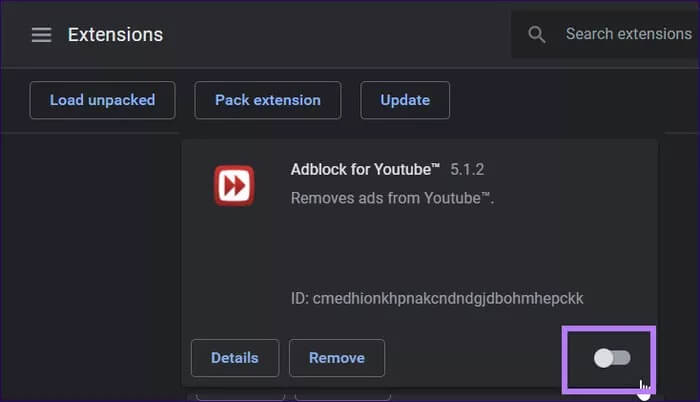Enable the Adblock for Youtube toggle
The width and height of the screenshot is (700, 402).
tap(612, 358)
